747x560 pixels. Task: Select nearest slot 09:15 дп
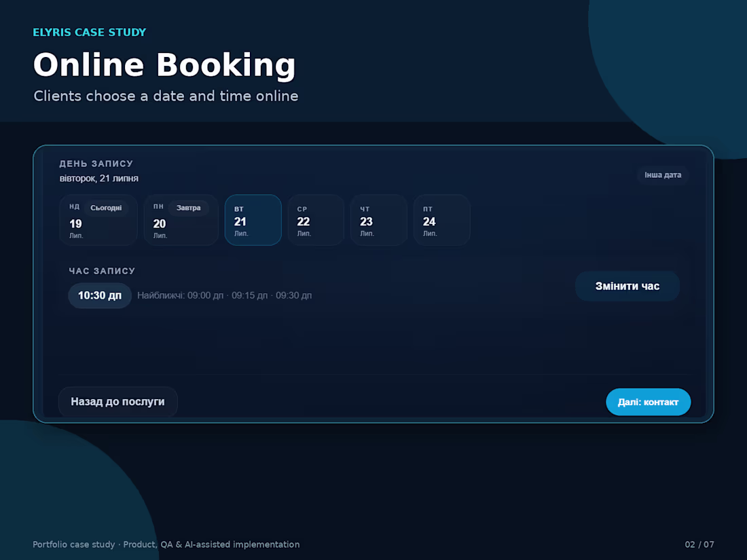250,295
